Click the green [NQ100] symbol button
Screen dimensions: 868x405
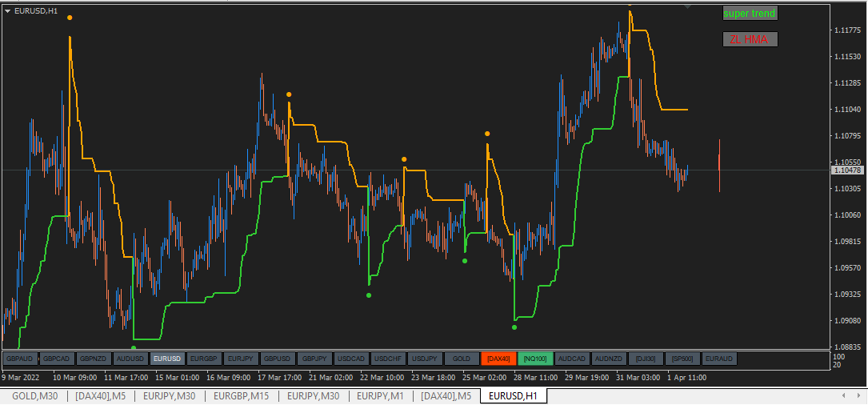pyautogui.click(x=535, y=359)
